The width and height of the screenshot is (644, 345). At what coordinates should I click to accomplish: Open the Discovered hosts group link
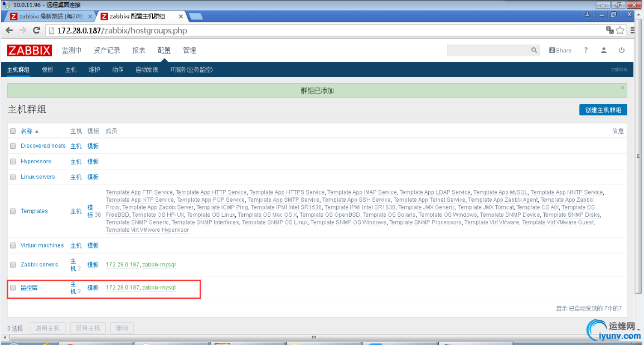(x=43, y=146)
